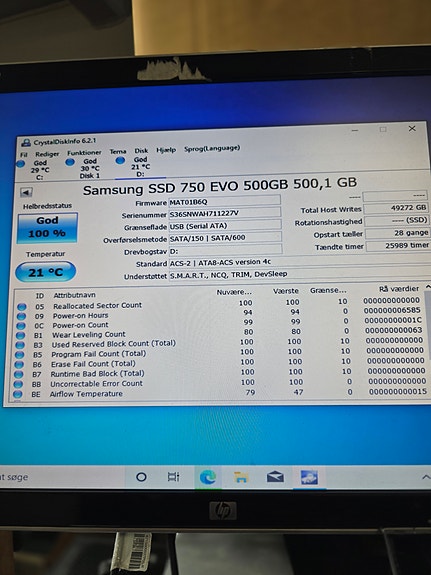Screen dimensions: 431x575
Task: Open Microsoft Edge from taskbar
Action: coord(208,477)
